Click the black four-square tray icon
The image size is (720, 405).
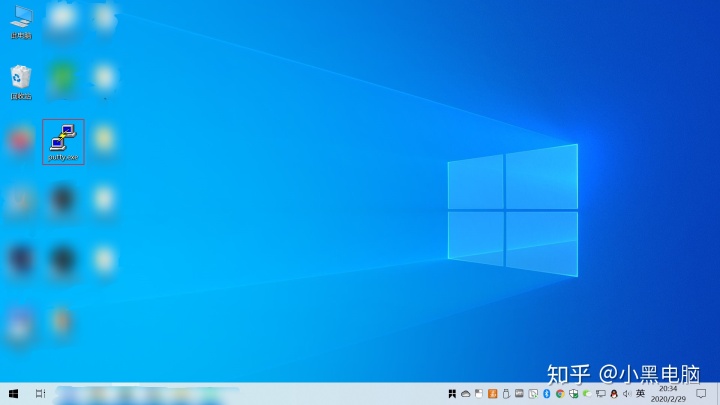click(452, 394)
